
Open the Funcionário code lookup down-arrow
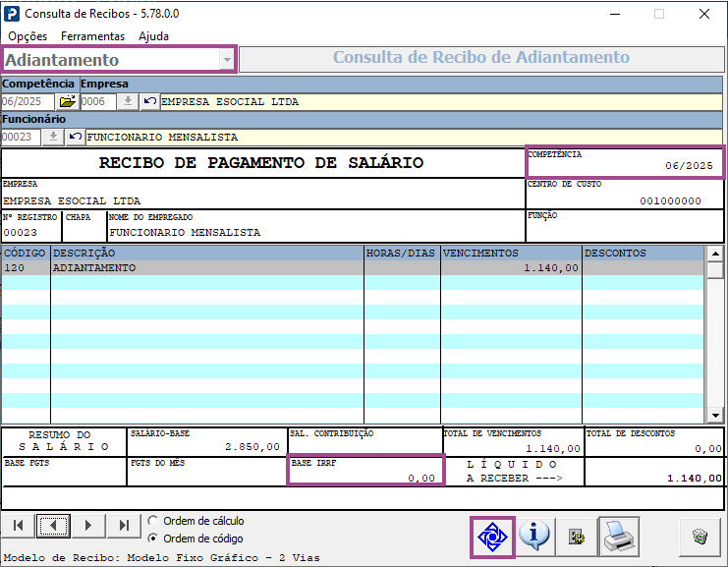pyautogui.click(x=53, y=137)
